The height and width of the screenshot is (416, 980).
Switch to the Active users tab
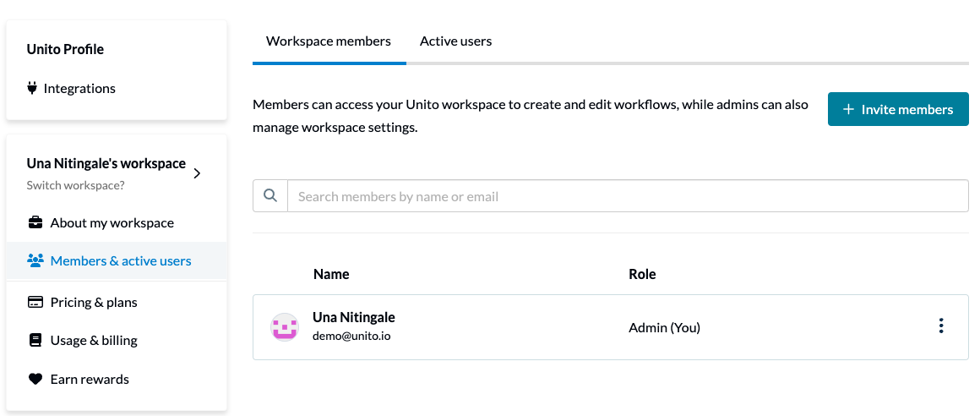455,41
